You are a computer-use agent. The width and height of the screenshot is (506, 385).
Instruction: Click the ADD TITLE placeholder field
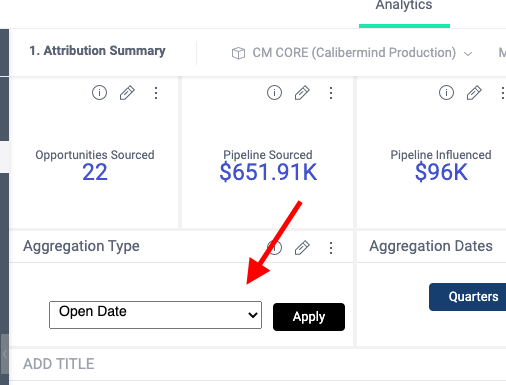(x=59, y=364)
